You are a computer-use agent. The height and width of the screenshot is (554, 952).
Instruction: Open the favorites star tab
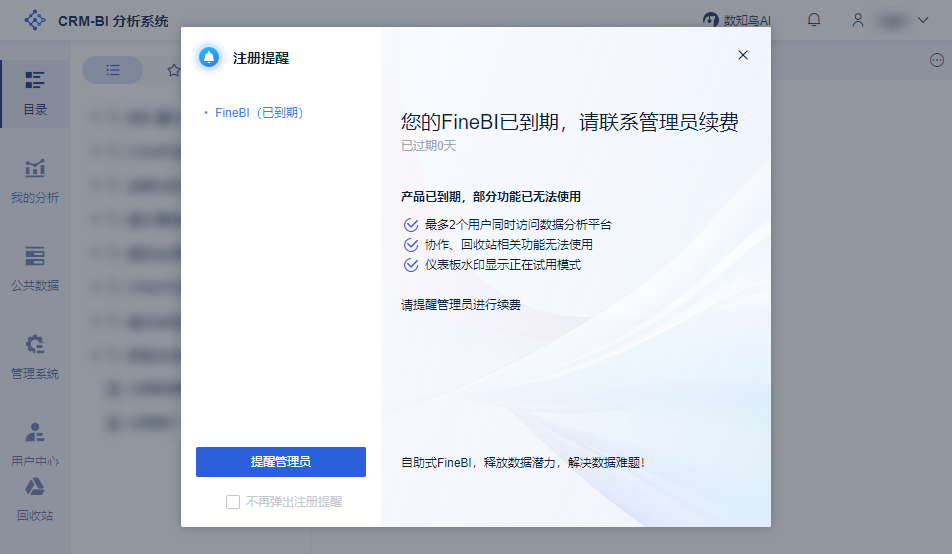coord(174,70)
